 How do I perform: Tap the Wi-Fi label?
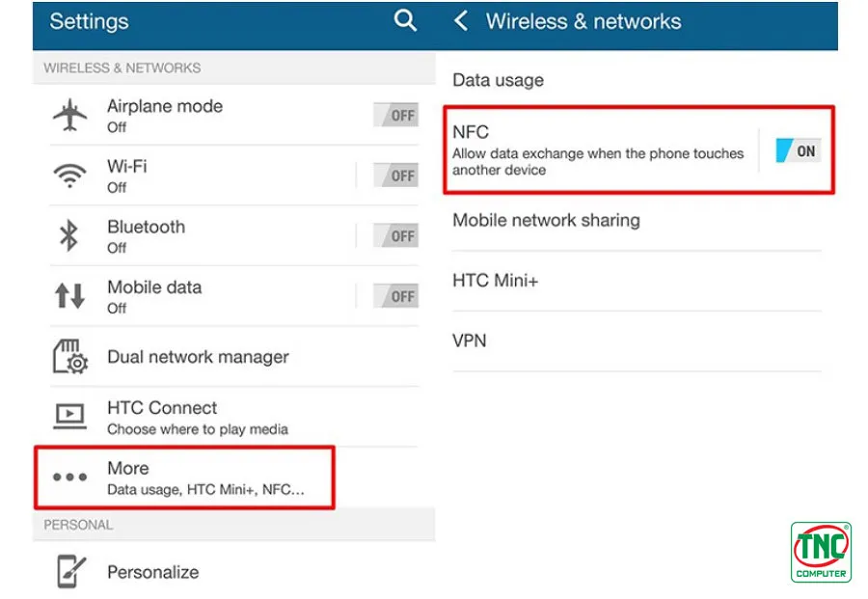127,166
